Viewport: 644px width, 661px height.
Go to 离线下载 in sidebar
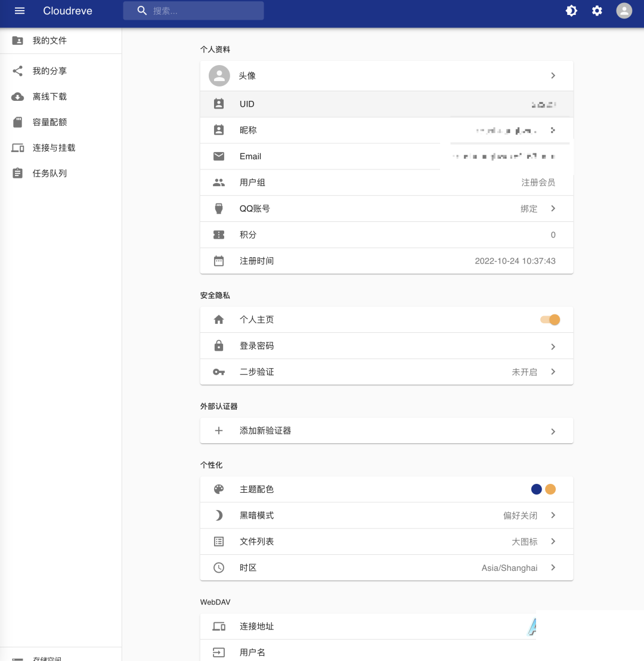(x=61, y=97)
